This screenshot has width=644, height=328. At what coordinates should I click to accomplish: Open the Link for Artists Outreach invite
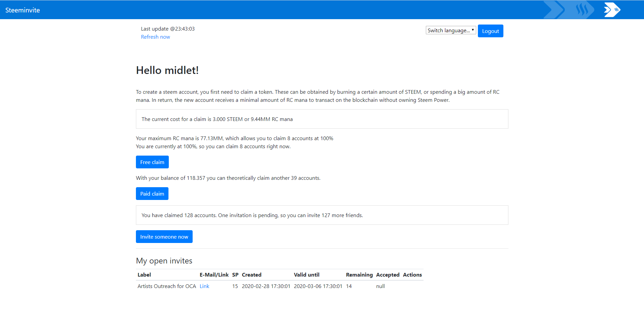204,286
